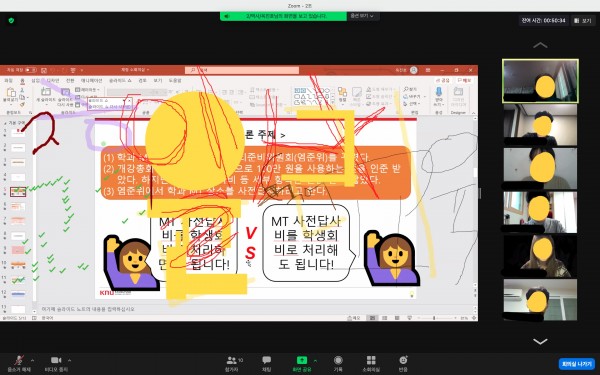
Task: Open the Zoom chat panel
Action: coord(266,363)
